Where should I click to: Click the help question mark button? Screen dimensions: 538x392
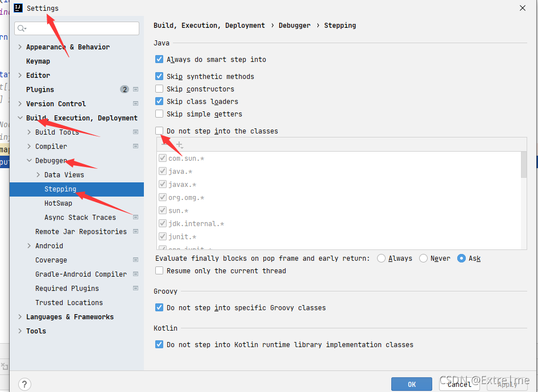pyautogui.click(x=24, y=384)
